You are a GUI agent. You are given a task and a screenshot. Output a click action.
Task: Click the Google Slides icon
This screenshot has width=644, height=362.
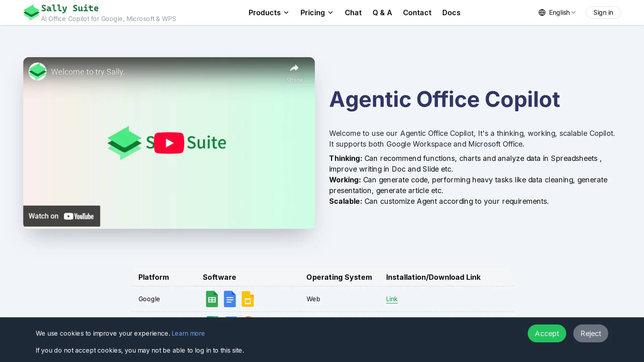tap(248, 299)
